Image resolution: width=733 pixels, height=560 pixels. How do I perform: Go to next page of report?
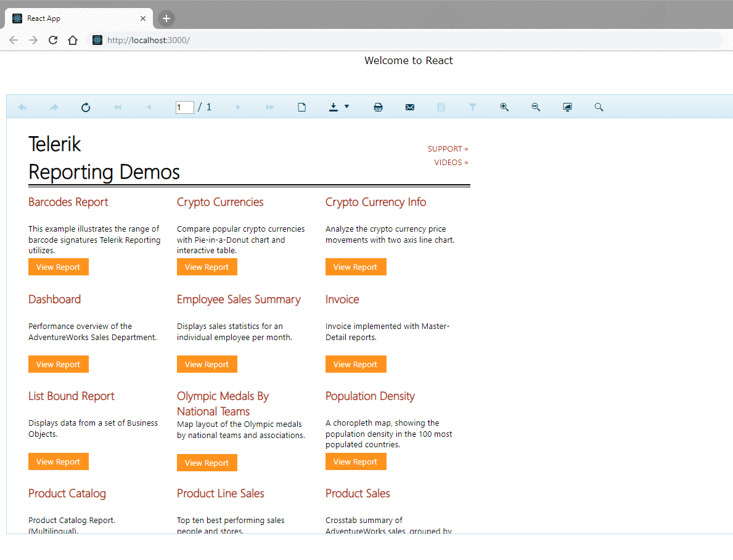(x=239, y=107)
